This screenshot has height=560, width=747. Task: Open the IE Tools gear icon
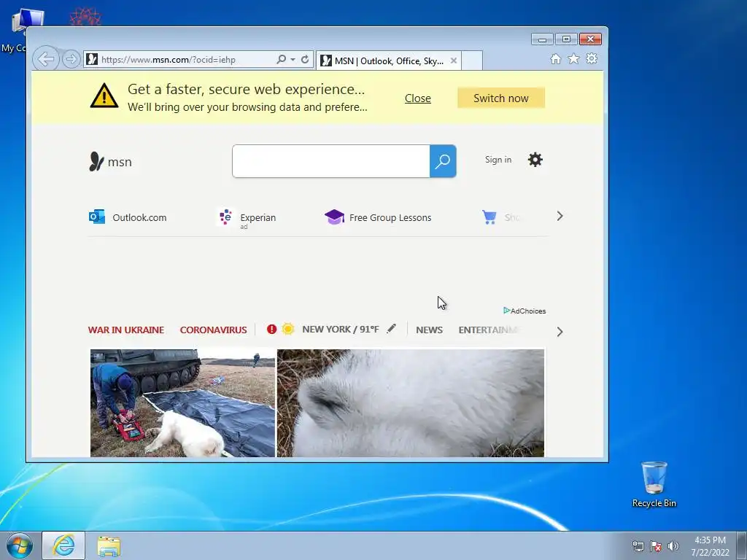[x=591, y=58]
